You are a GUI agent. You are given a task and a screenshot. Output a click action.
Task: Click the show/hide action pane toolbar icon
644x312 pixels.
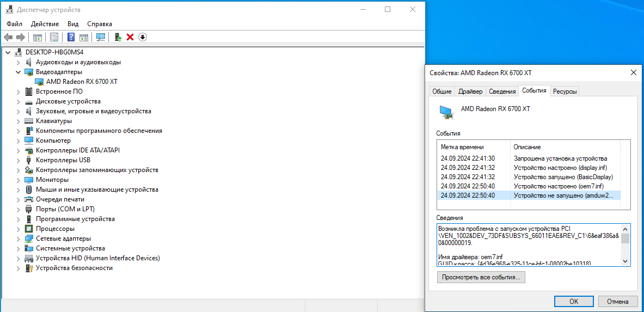point(84,38)
